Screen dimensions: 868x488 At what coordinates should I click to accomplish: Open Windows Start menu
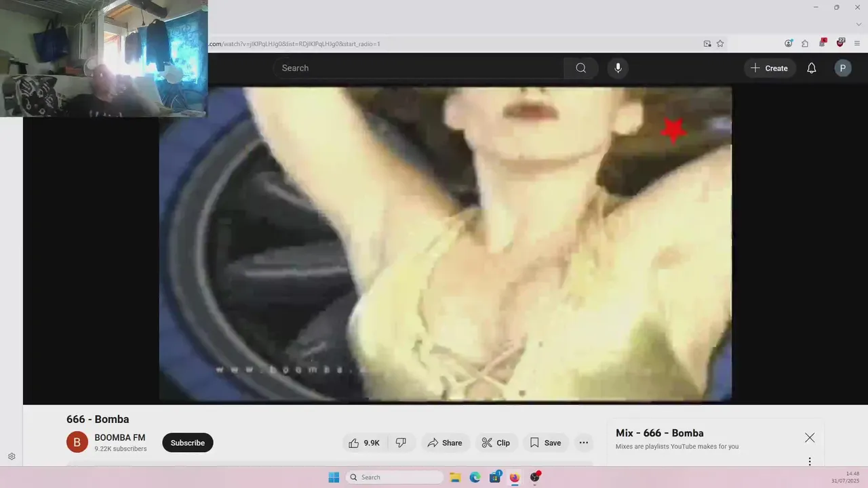pos(334,477)
